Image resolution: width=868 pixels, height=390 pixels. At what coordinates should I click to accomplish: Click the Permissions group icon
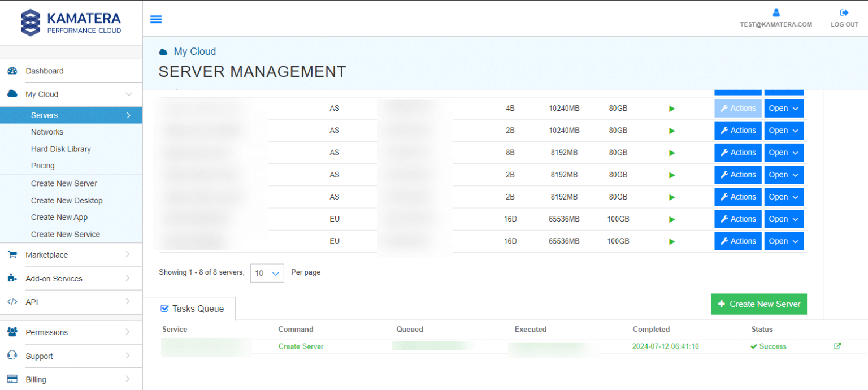point(12,332)
